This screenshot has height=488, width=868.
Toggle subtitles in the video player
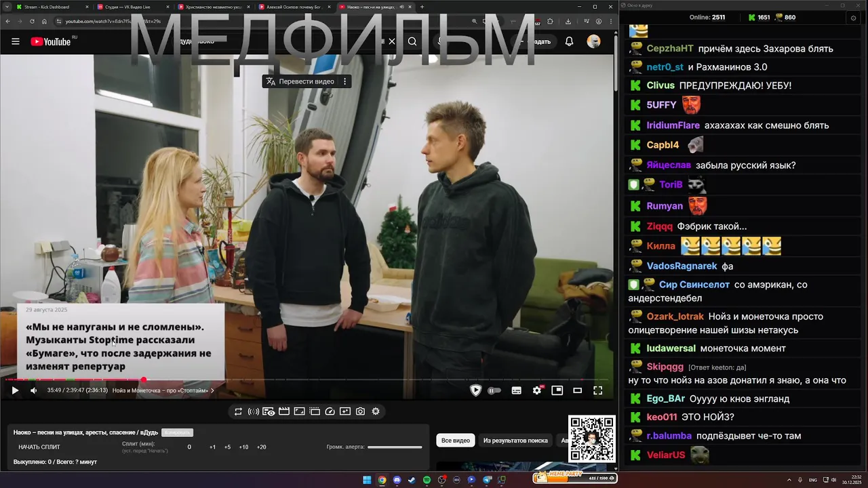516,390
